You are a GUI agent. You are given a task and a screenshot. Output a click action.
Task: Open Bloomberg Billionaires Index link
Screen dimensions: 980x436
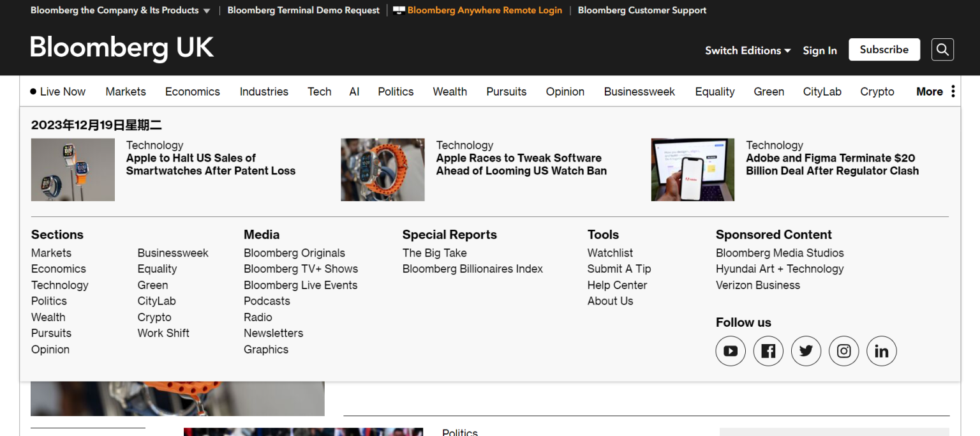tap(472, 269)
